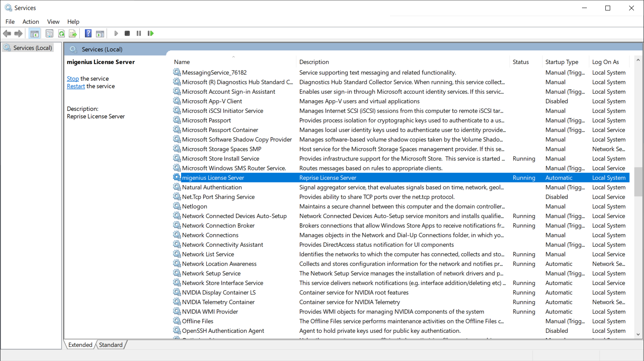Viewport: 644px width, 361px height.
Task: Click the Restart the service link
Action: tap(76, 86)
